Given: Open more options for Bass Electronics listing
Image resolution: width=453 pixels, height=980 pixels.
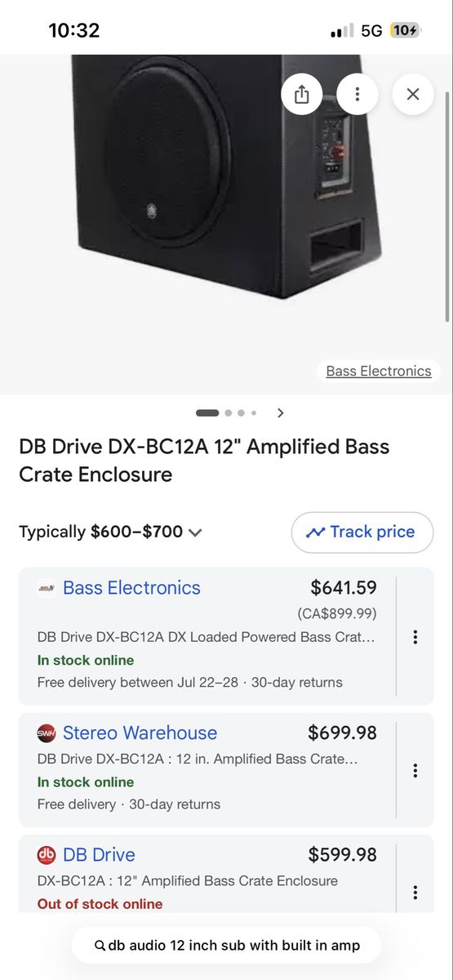Looking at the screenshot, I should click(x=415, y=637).
